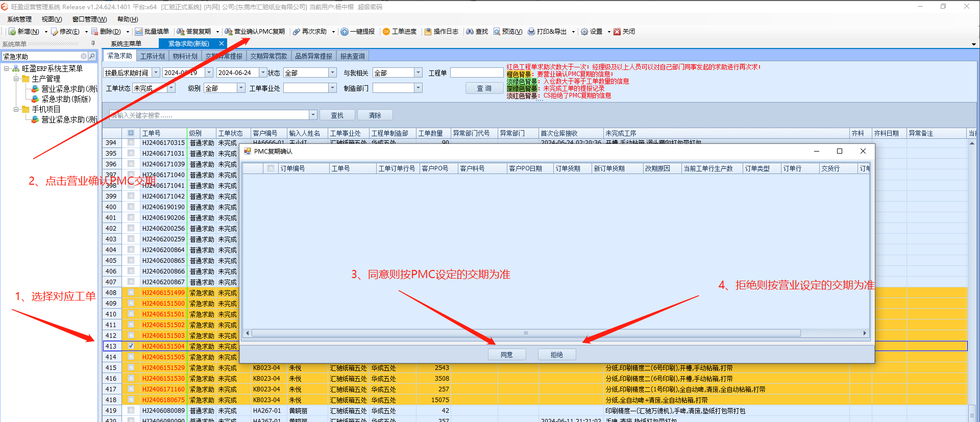Check the checkbox in row 415
This screenshot has height=422, width=980.
tap(131, 367)
